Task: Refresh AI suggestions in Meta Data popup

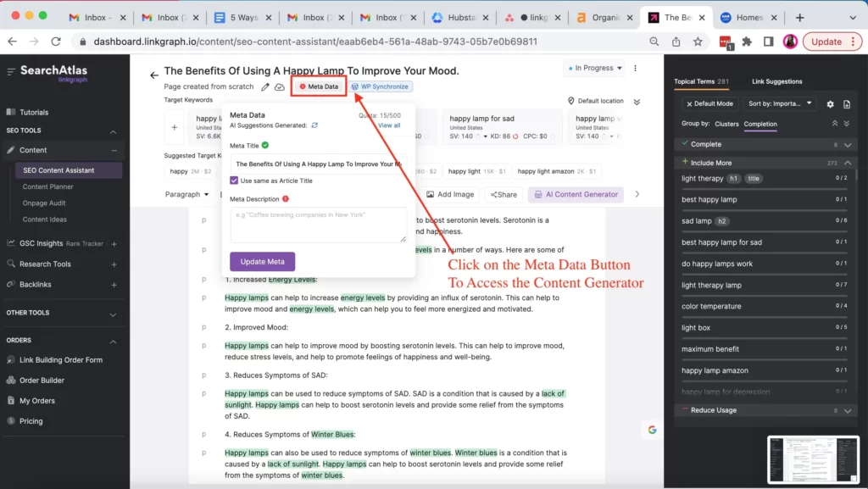Action: [314, 125]
